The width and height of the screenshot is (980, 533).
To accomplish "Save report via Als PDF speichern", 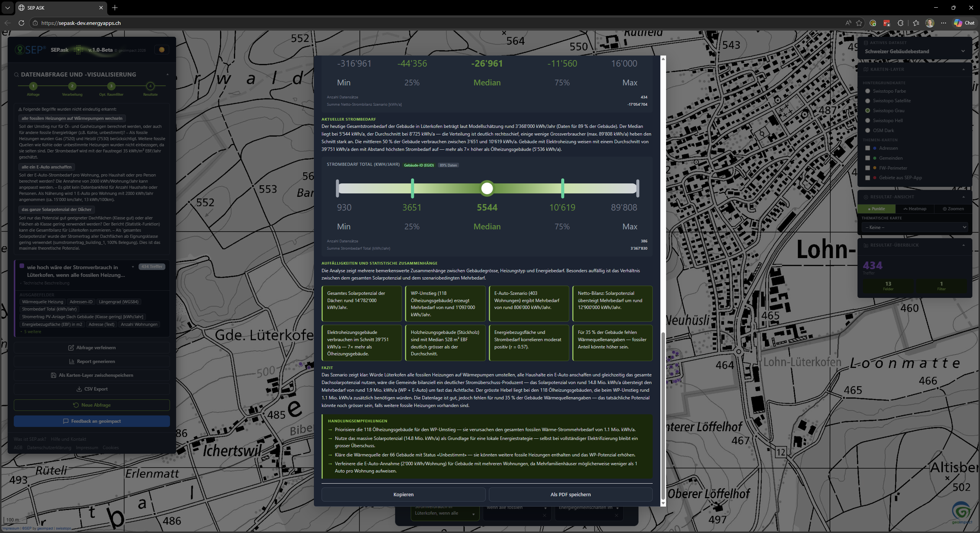I will click(x=570, y=495).
